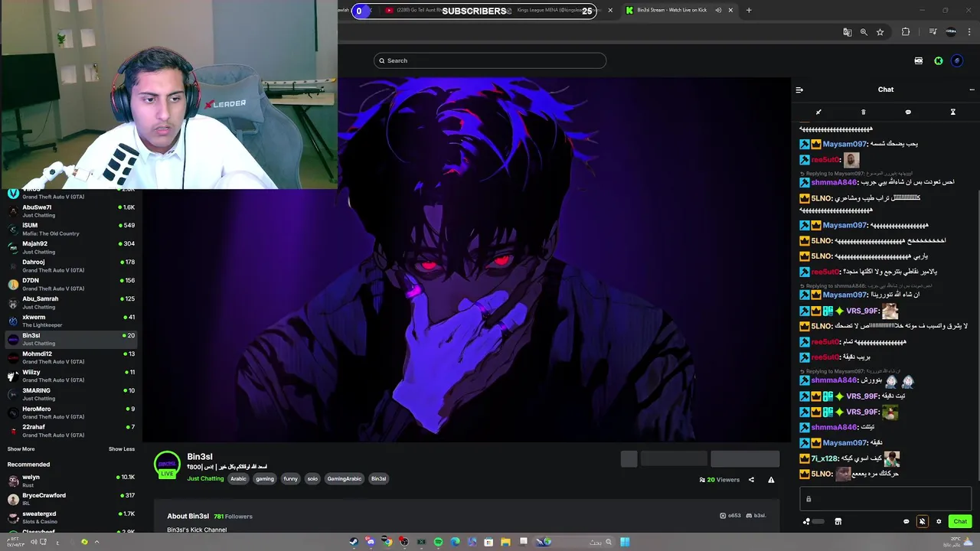
Task: Open xkwerm channel in sidebar
Action: (70, 321)
